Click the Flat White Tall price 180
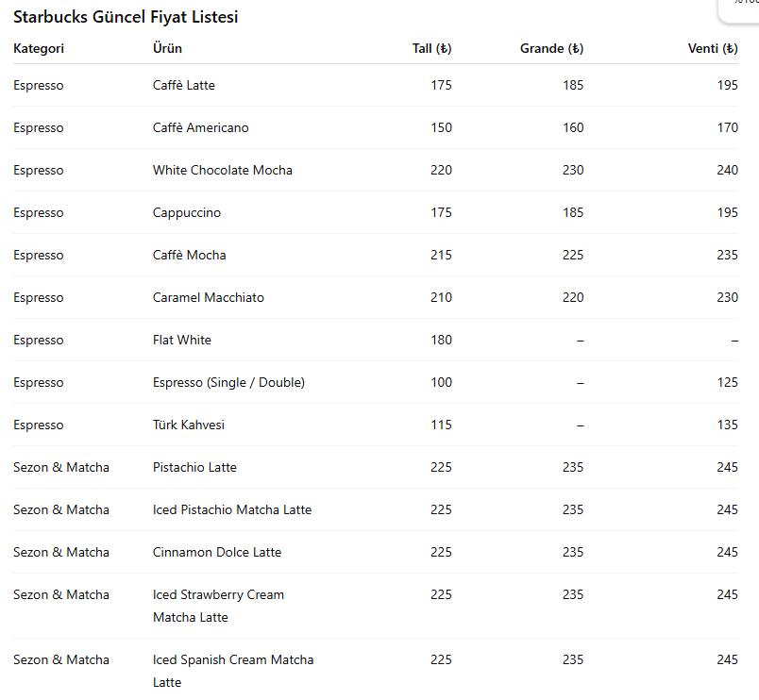Viewport: 759px width, 700px height. coord(441,341)
